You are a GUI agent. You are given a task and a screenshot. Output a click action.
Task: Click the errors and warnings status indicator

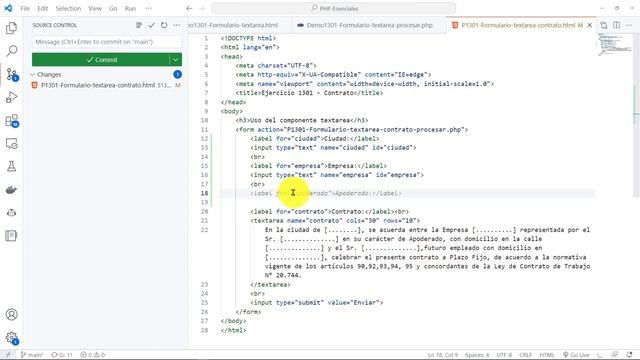[x=93, y=355]
